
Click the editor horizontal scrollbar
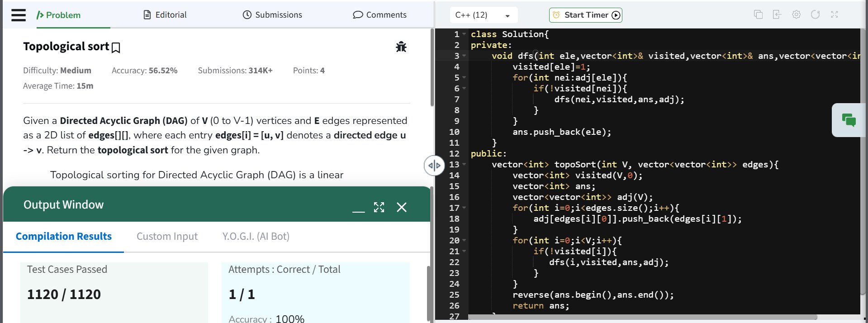[x=642, y=317]
